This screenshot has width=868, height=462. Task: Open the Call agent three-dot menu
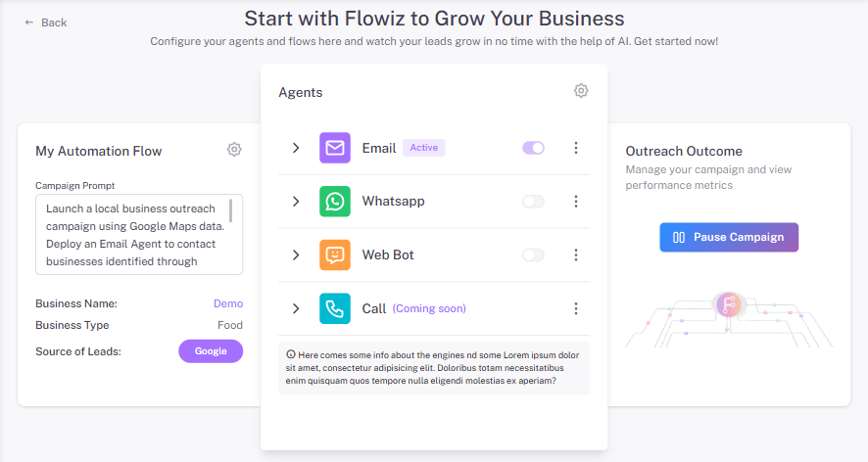point(576,308)
